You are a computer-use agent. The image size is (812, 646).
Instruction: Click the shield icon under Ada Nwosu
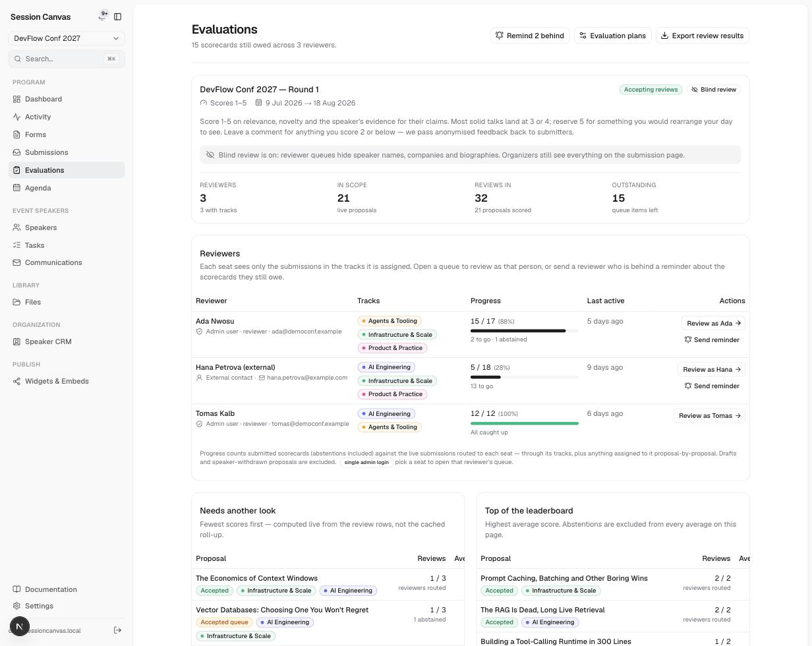[199, 332]
